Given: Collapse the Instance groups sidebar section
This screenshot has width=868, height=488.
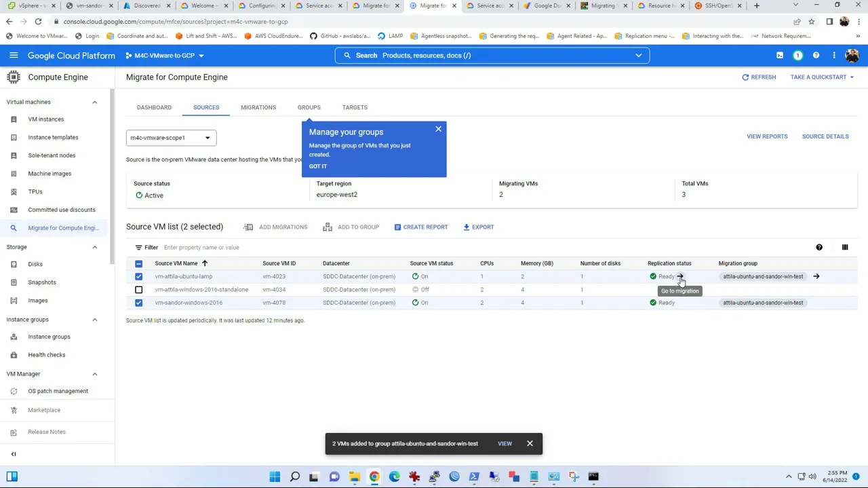Looking at the screenshot, I should (94, 320).
